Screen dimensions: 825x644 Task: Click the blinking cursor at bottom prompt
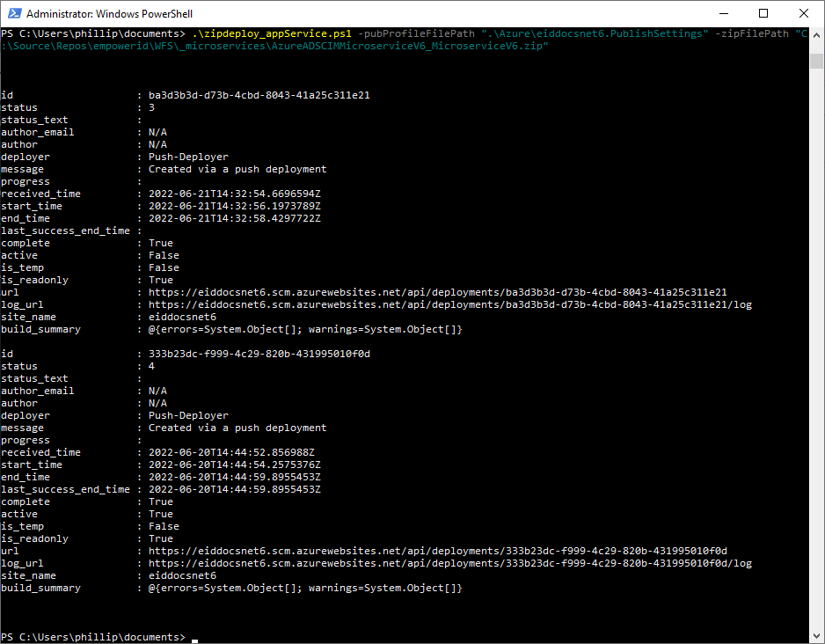[195, 638]
